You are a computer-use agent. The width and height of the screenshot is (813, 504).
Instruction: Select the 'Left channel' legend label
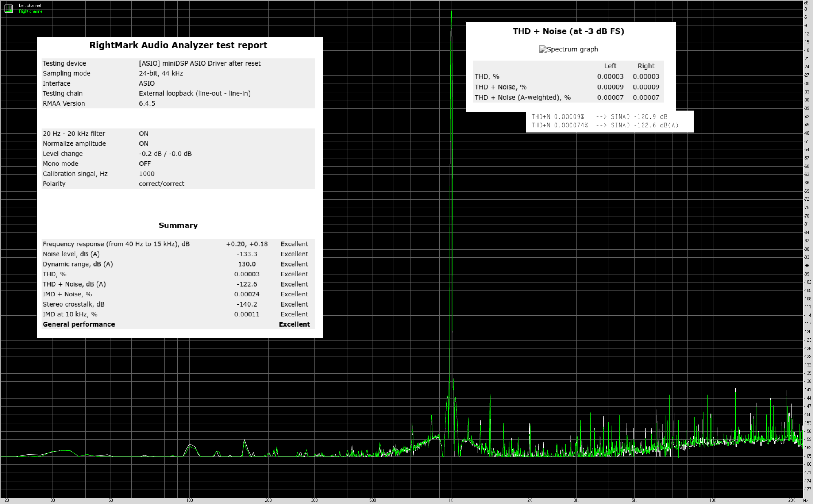click(x=30, y=5)
